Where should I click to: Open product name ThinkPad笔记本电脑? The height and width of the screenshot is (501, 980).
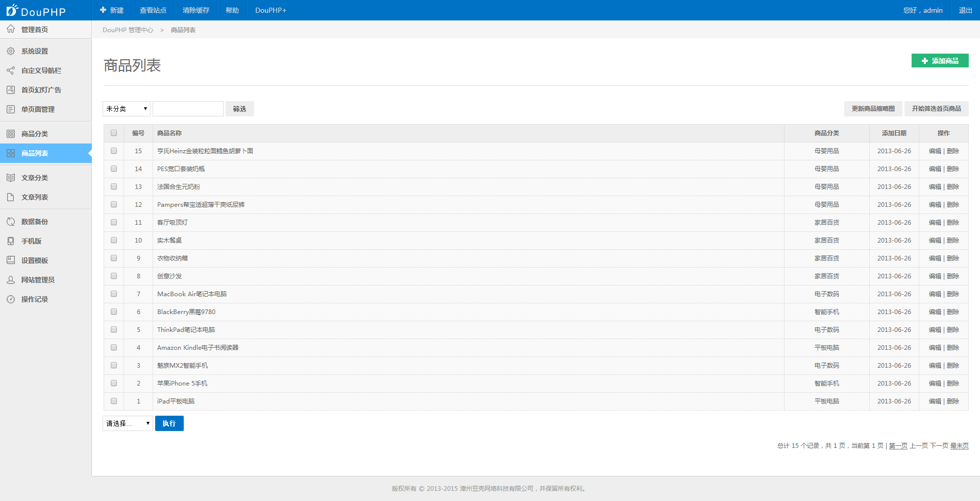(x=186, y=330)
